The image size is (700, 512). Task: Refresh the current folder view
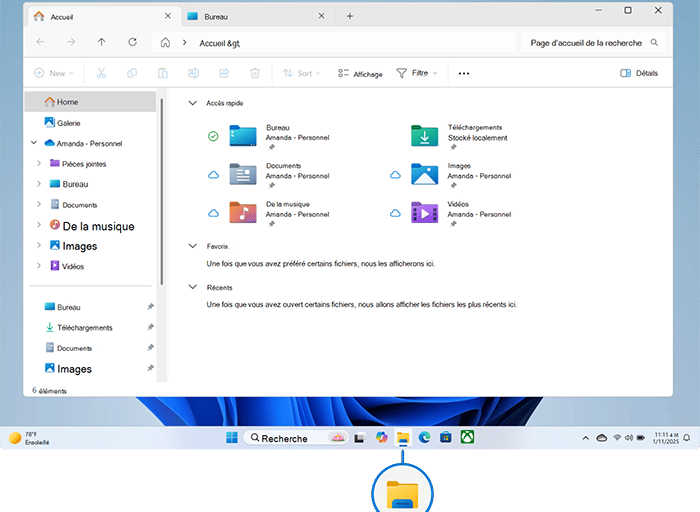133,42
